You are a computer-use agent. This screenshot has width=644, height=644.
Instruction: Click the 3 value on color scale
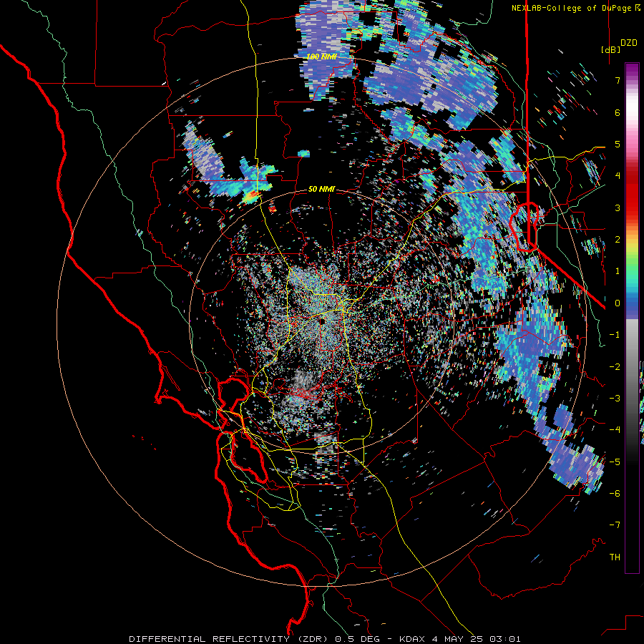pyautogui.click(x=618, y=208)
